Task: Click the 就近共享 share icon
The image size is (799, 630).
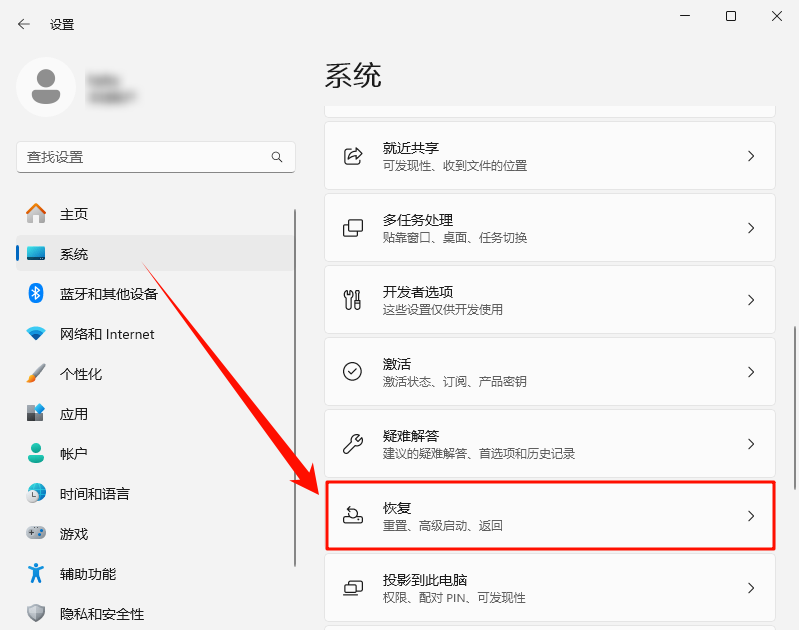Action: click(x=353, y=156)
